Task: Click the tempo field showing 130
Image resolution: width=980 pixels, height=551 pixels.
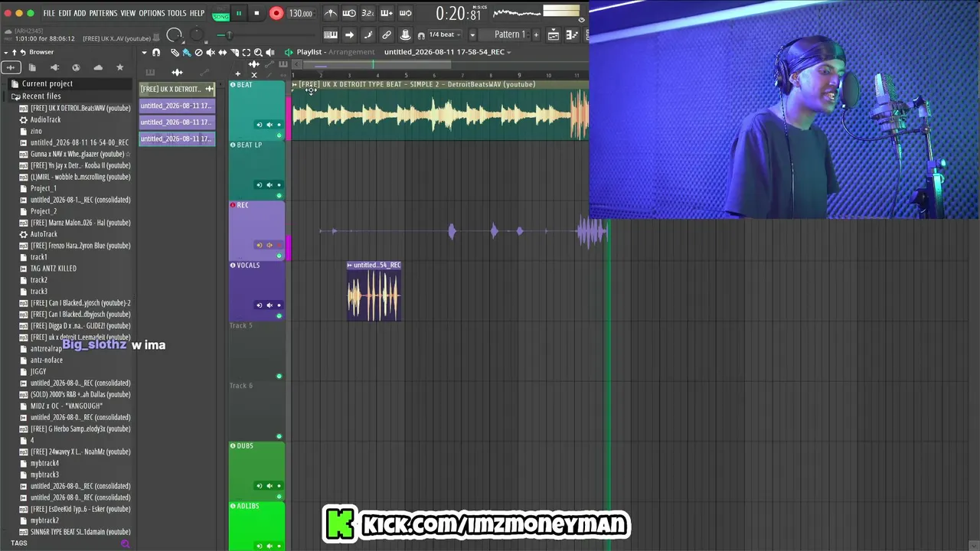Action: click(300, 13)
